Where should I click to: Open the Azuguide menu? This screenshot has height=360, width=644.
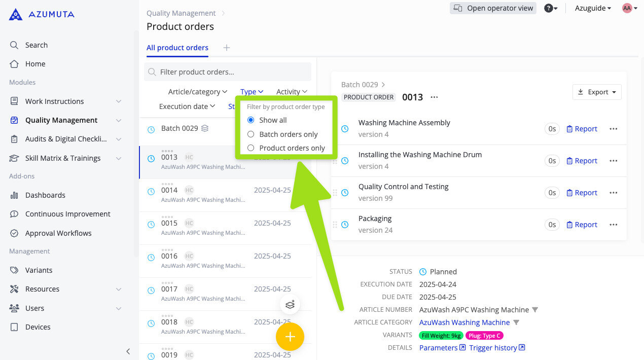click(x=592, y=8)
